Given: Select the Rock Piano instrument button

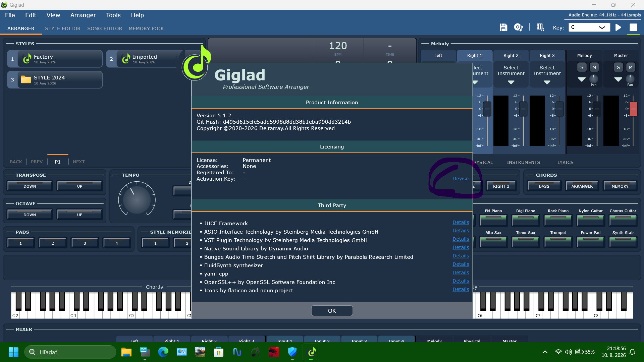Looking at the screenshot, I should tap(558, 220).
